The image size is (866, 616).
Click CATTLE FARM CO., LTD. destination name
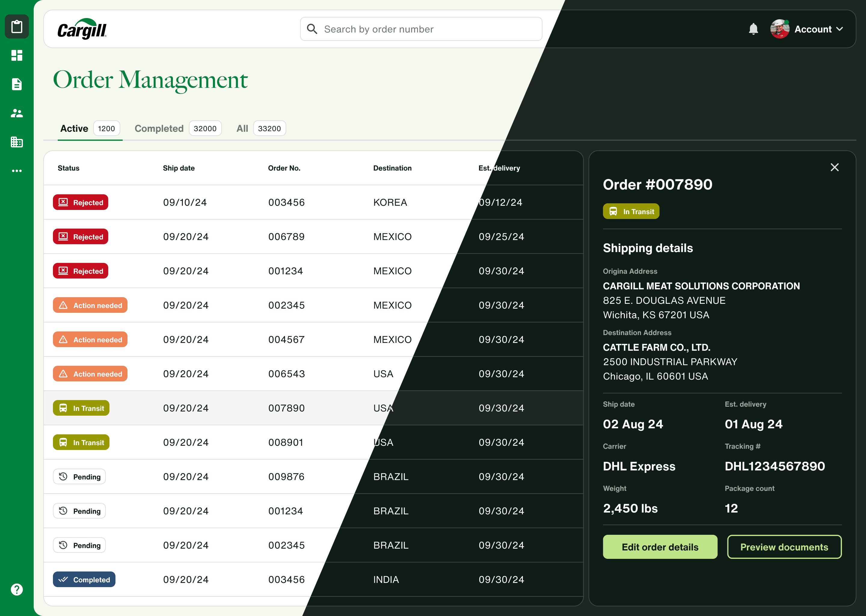pos(656,347)
